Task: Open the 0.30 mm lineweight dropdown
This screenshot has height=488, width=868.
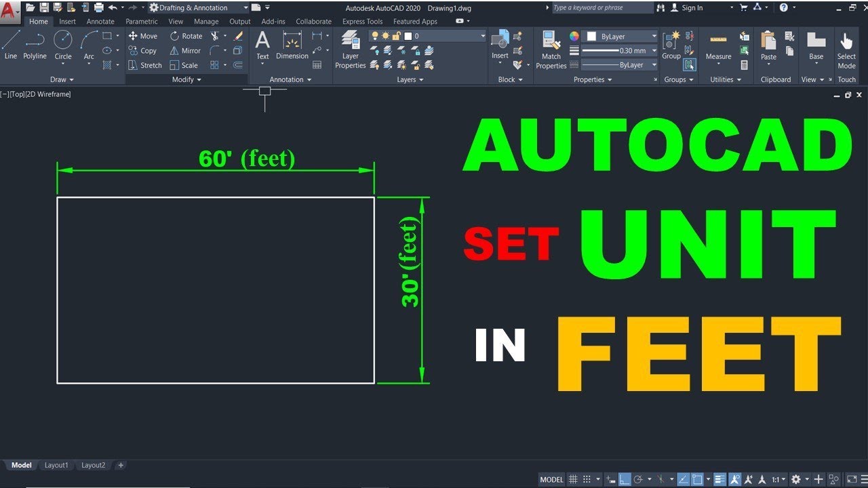Action: click(620, 51)
